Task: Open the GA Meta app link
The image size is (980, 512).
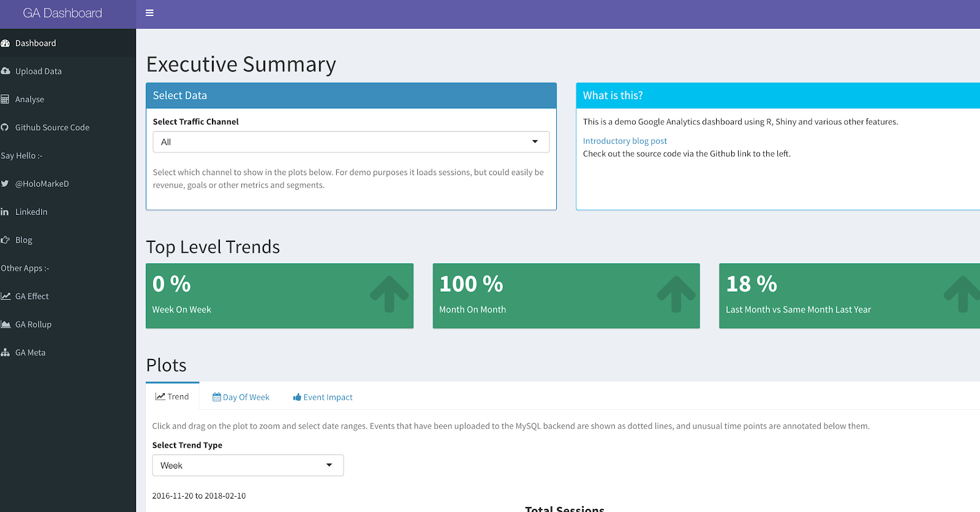Action: tap(68, 353)
